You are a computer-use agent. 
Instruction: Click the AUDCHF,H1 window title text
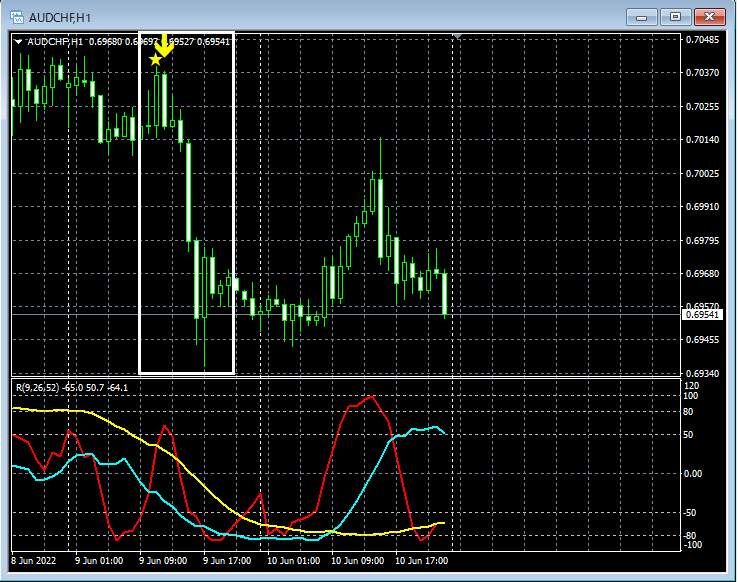point(60,18)
